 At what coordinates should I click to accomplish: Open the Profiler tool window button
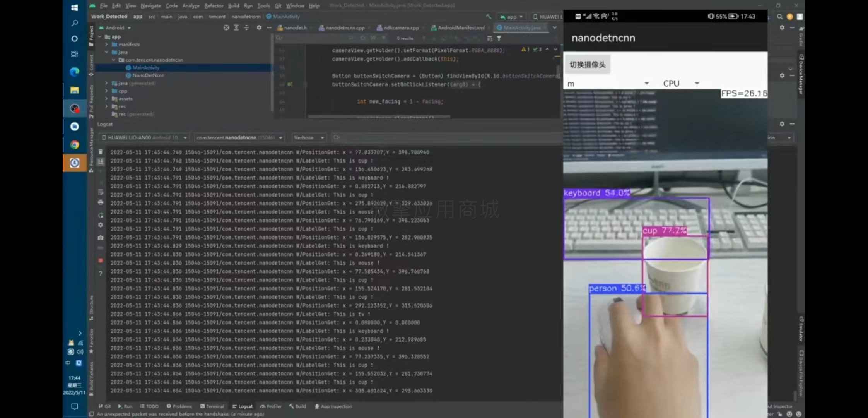[271, 406]
